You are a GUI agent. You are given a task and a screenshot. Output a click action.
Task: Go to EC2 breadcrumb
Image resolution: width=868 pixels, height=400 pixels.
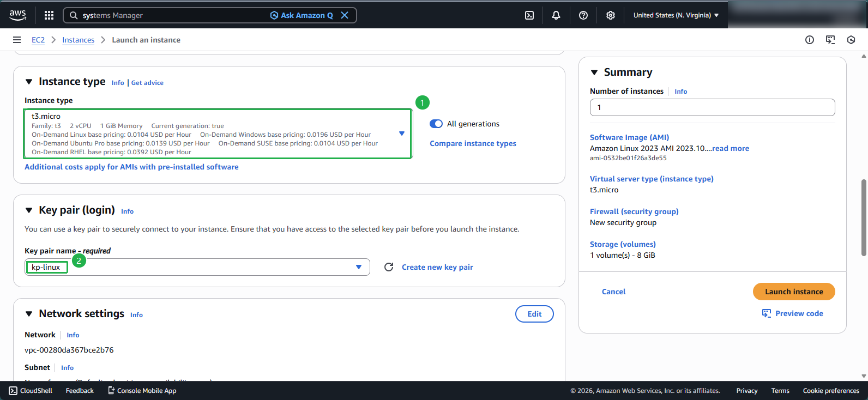click(38, 40)
